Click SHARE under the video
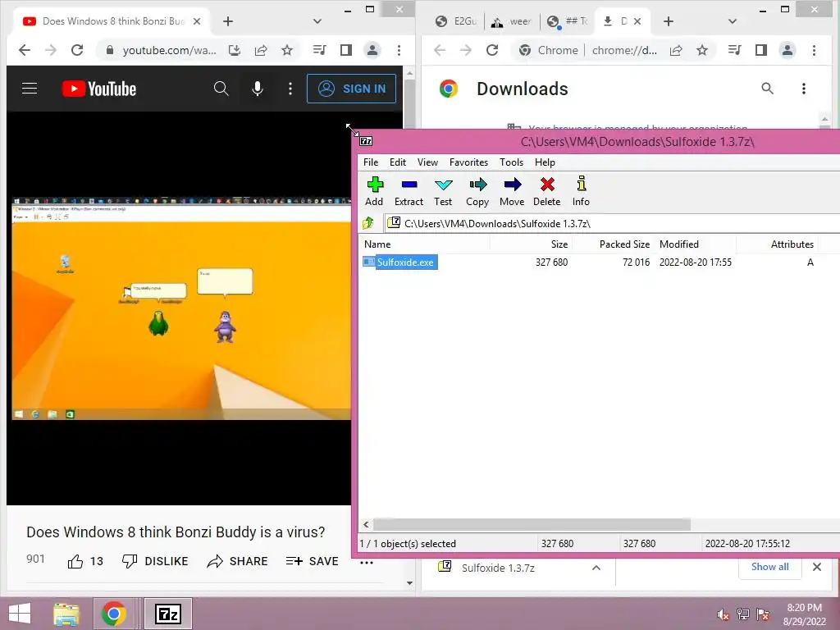 (237, 561)
